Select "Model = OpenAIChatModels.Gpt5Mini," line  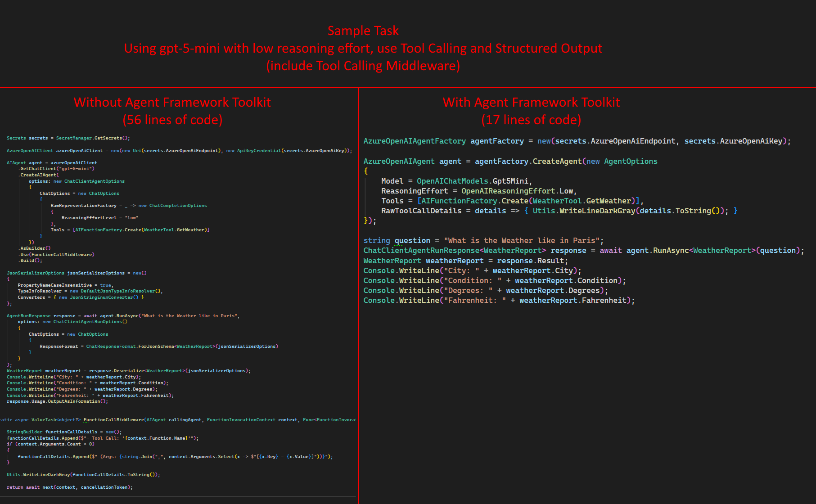(457, 181)
